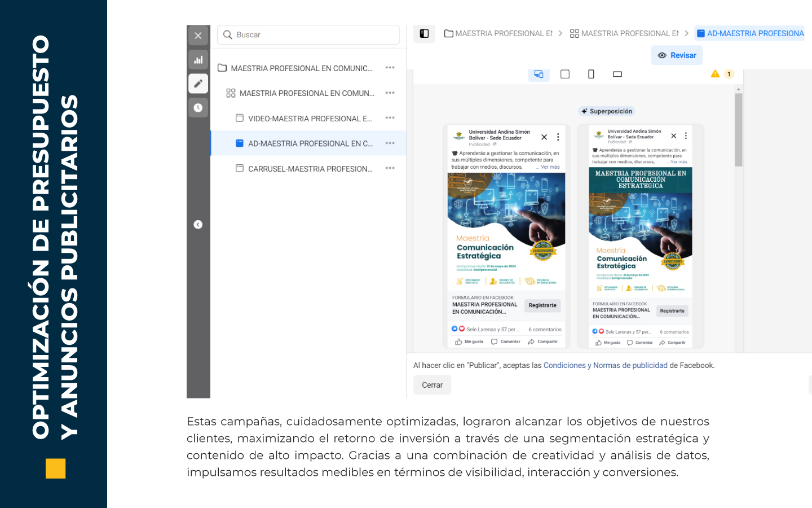Dismiss the first ad preview with X
The width and height of the screenshot is (812, 508).
[544, 137]
